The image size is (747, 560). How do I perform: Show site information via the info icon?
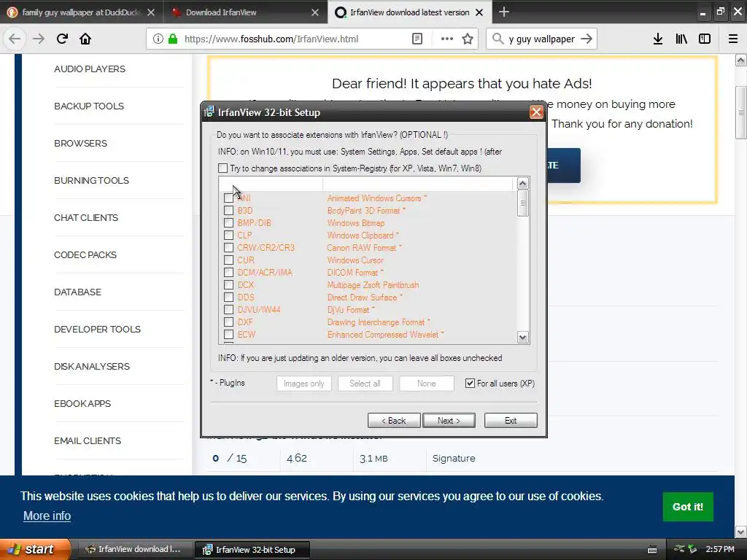[x=158, y=39]
